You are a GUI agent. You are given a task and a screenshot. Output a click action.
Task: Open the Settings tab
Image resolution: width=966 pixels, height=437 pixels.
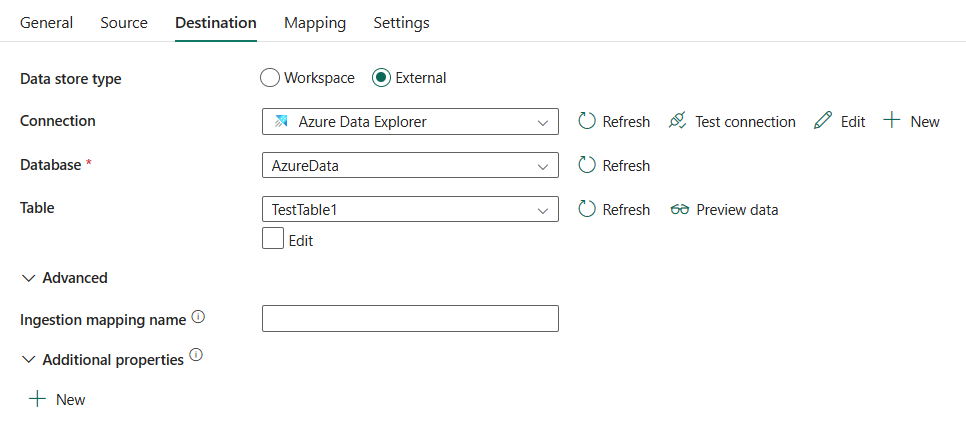(402, 23)
